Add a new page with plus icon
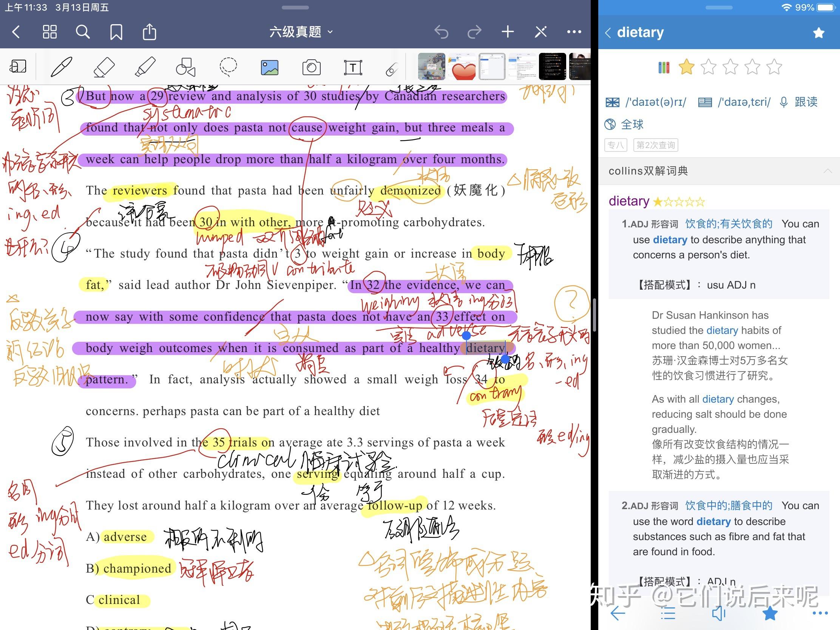The height and width of the screenshot is (630, 840). pyautogui.click(x=508, y=32)
